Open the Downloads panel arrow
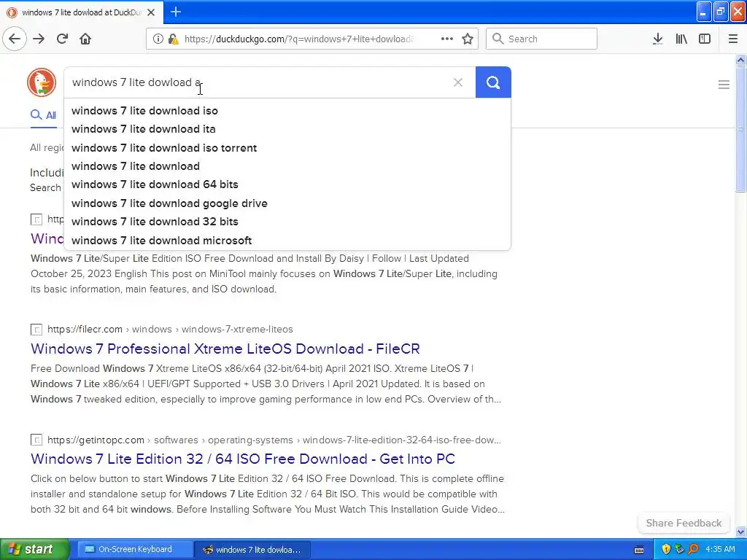The height and width of the screenshot is (560, 747). click(658, 39)
